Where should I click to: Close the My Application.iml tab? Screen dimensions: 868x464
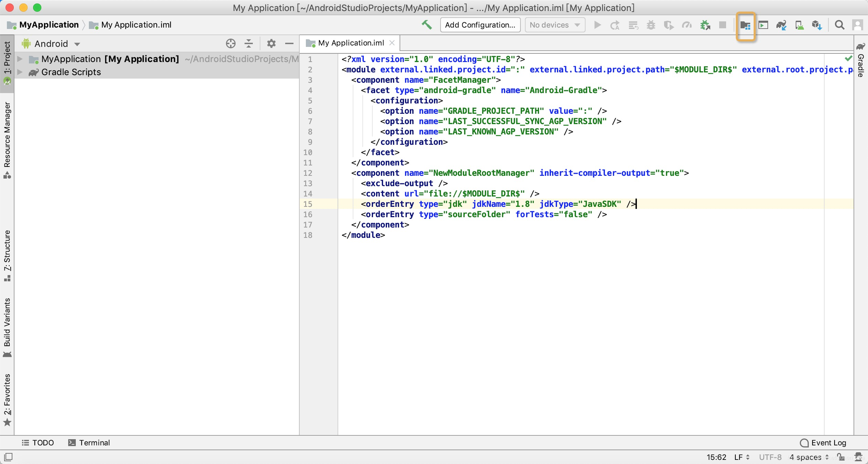[x=392, y=43]
